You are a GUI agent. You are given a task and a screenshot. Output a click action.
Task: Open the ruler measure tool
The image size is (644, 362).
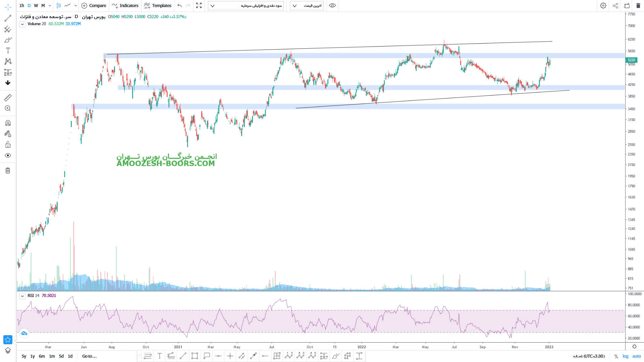click(8, 98)
